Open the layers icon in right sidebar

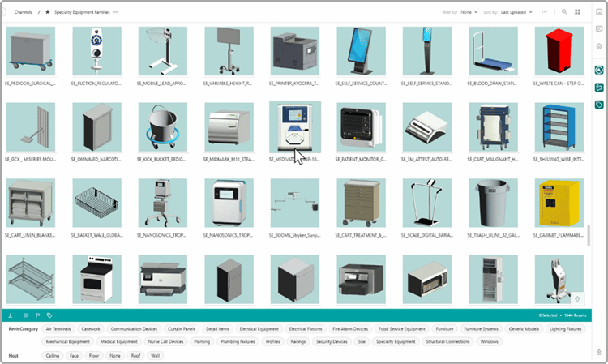[599, 46]
